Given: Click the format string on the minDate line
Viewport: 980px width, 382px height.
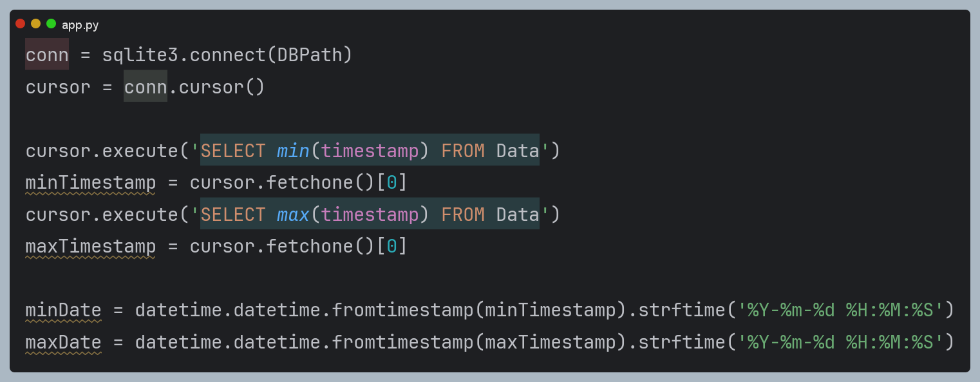Looking at the screenshot, I should click(x=840, y=310).
